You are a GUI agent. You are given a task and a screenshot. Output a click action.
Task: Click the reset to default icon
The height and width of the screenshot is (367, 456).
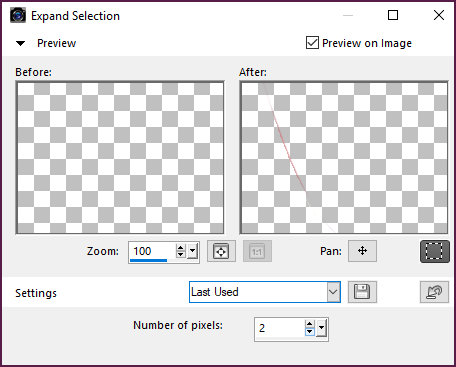pyautogui.click(x=434, y=292)
